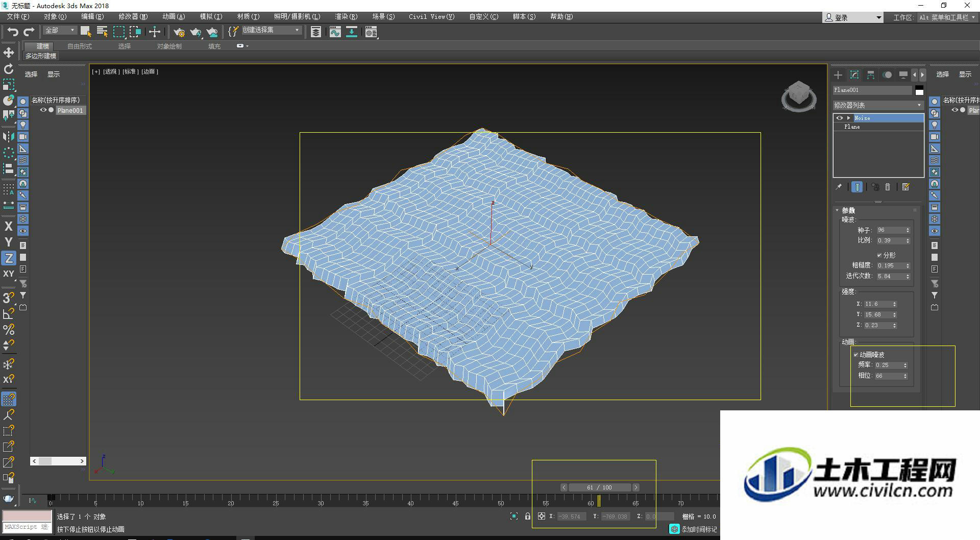Switch to the 对象绘制 ribbon tab
The image size is (980, 540).
pos(169,46)
